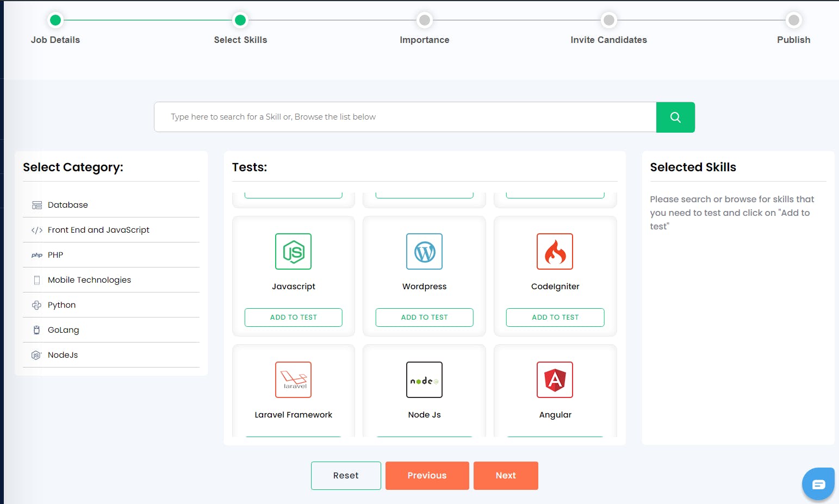Image resolution: width=839 pixels, height=504 pixels.
Task: Focus the skill search input field
Action: tap(405, 117)
